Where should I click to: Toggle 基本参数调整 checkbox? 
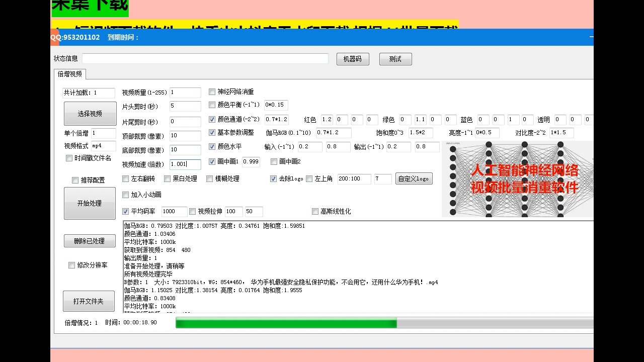[212, 133]
